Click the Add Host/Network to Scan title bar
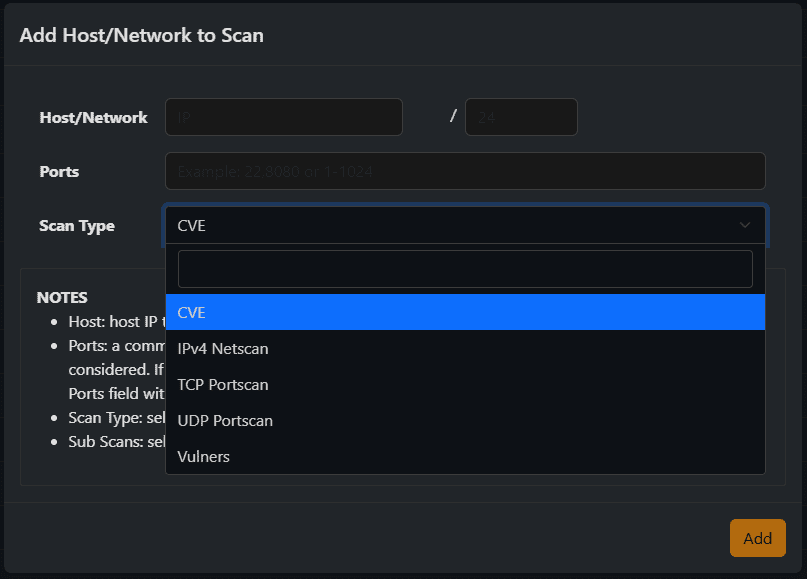 pos(141,34)
